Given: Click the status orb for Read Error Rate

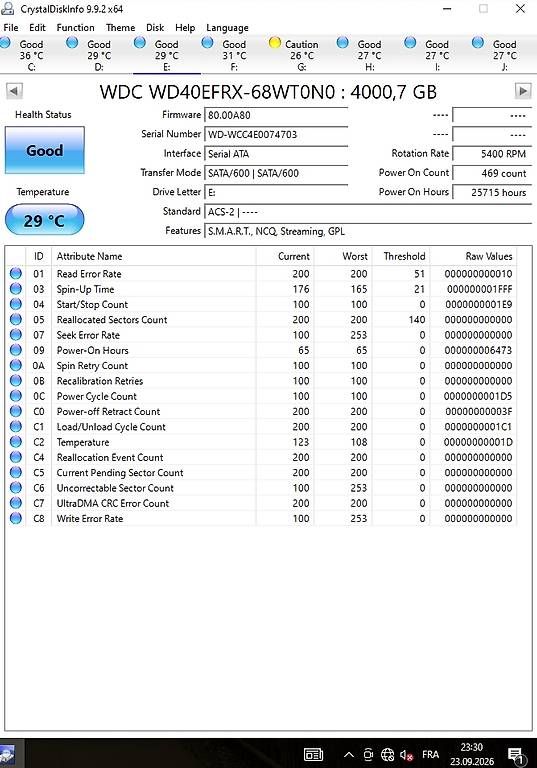Looking at the screenshot, I should tap(16, 273).
